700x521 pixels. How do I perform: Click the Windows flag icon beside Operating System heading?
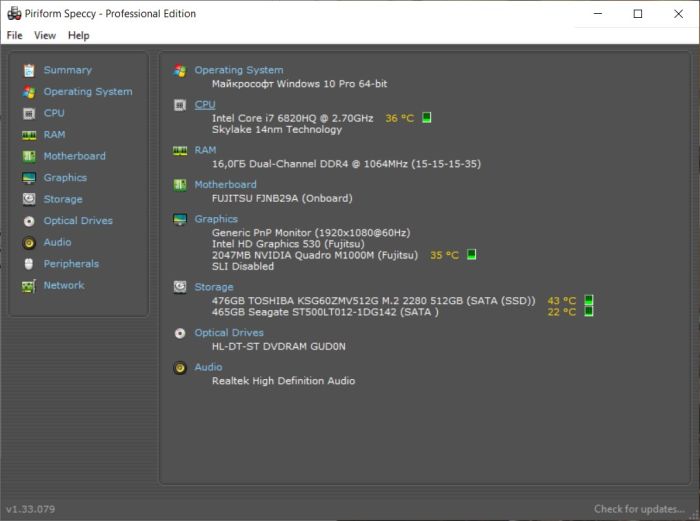pos(180,71)
